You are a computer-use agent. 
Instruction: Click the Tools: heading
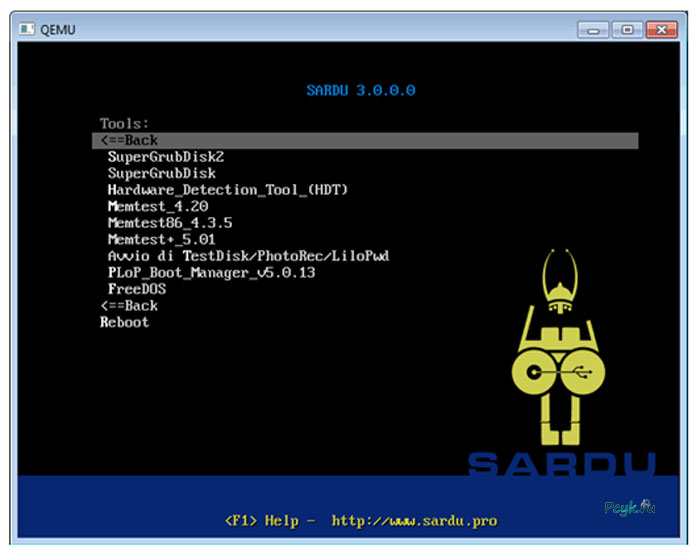pos(125,124)
